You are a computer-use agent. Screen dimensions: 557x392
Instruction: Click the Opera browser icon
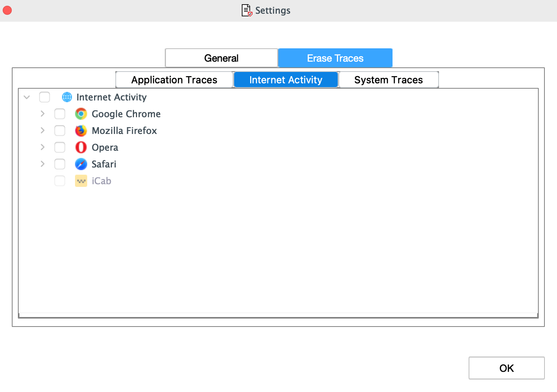coord(81,147)
